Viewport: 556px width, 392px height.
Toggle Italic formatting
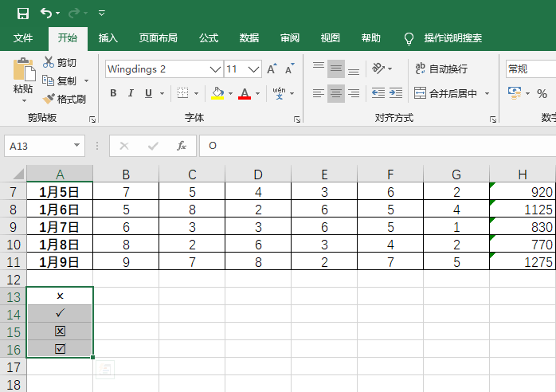tap(131, 93)
